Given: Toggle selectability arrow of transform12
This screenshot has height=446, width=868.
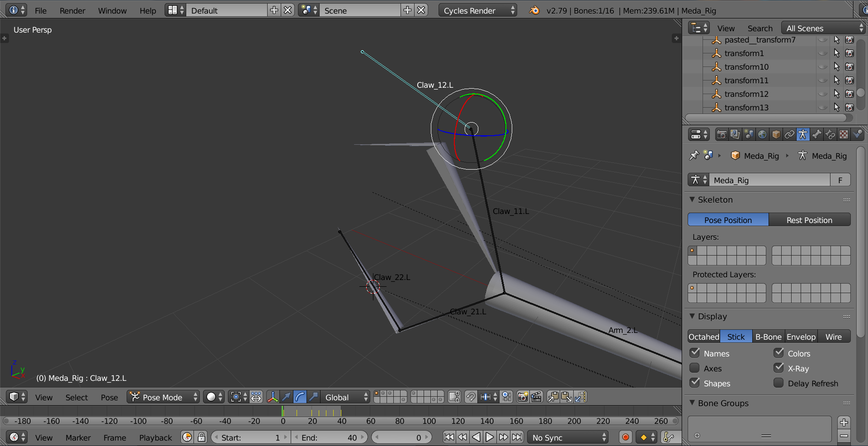Looking at the screenshot, I should tap(836, 94).
